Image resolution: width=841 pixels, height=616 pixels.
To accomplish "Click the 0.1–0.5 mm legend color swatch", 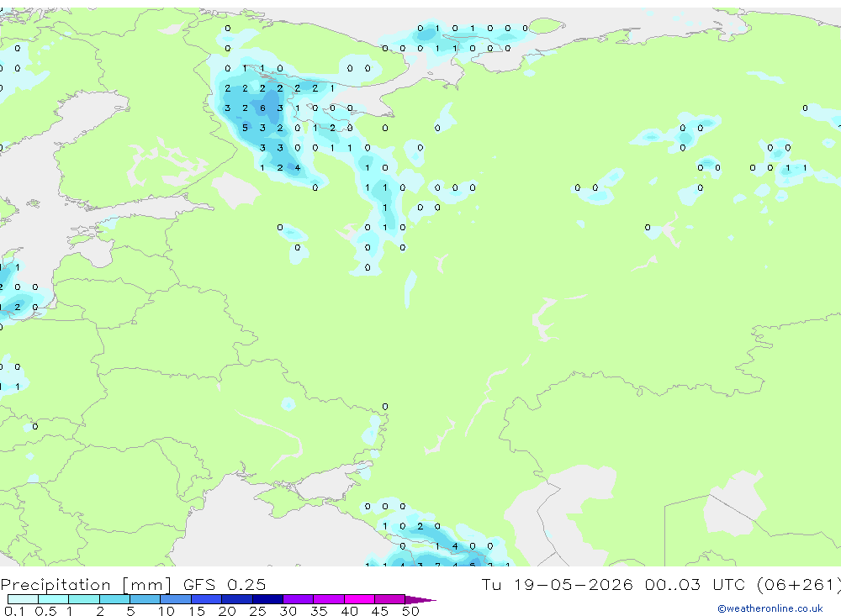I will tap(23, 599).
